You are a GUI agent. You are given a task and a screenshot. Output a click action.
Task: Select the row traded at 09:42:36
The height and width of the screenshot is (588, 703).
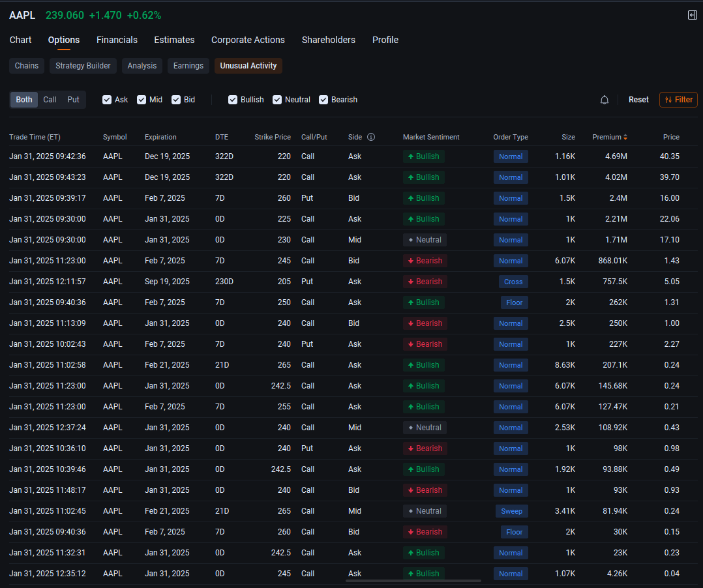(353, 156)
